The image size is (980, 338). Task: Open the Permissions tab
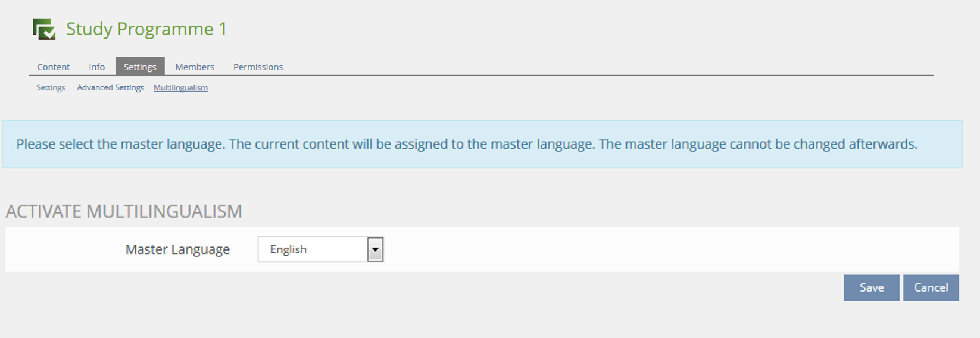[258, 67]
